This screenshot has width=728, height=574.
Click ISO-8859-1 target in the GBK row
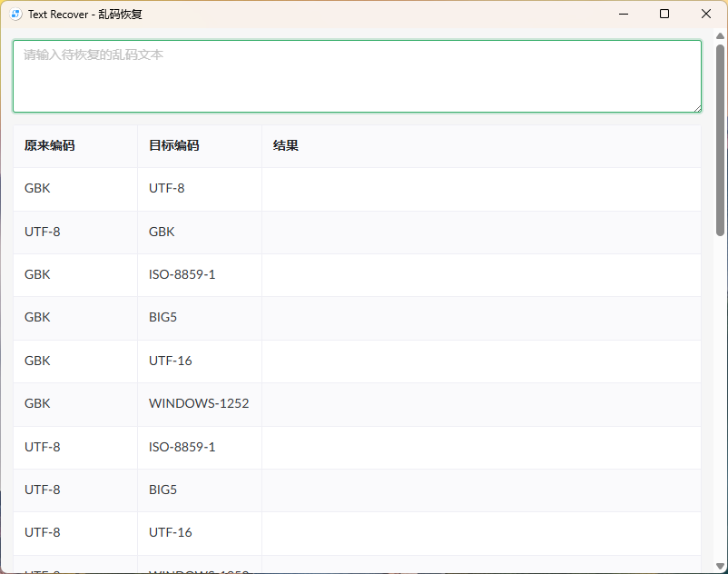click(x=182, y=274)
